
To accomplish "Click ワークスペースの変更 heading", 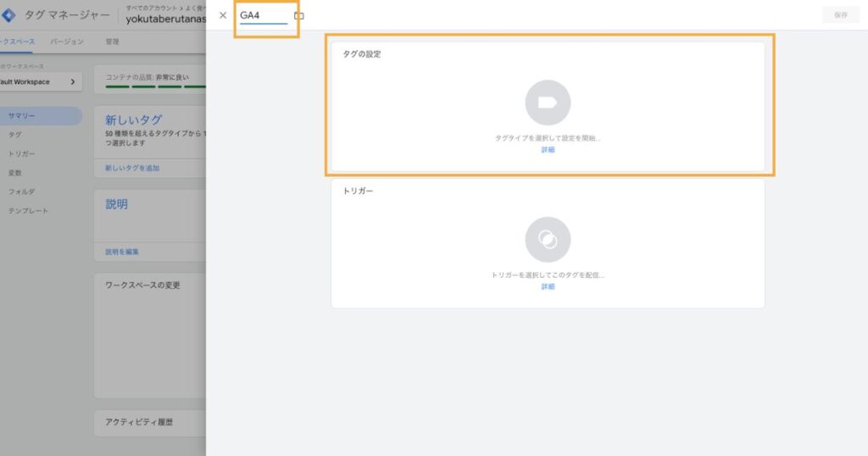I will point(142,286).
